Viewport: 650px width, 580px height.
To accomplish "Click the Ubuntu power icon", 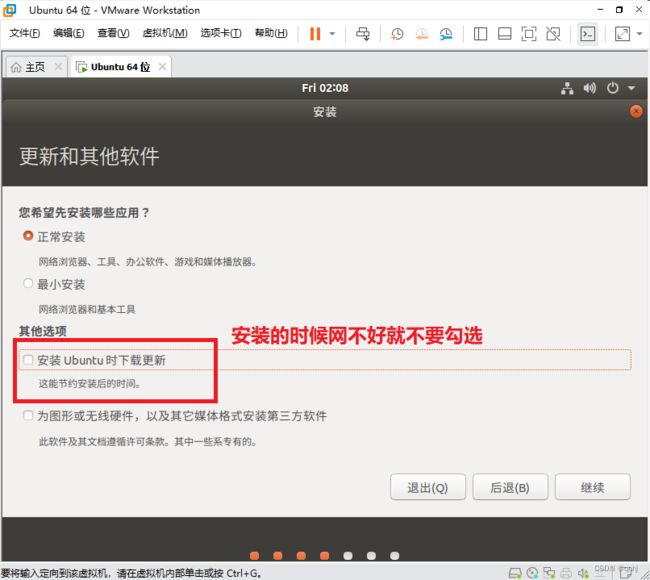I will (x=613, y=88).
